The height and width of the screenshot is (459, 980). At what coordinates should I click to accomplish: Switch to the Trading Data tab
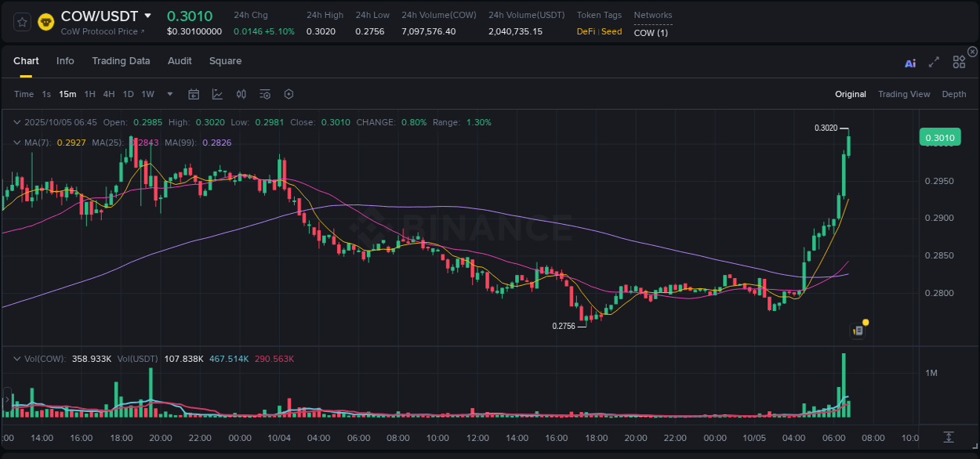(x=121, y=60)
